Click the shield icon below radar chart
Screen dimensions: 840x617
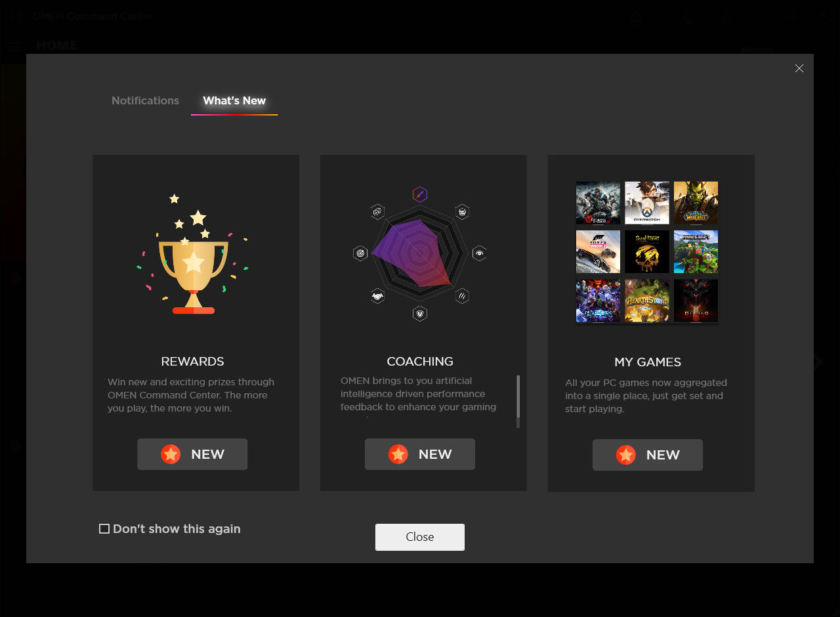point(420,314)
